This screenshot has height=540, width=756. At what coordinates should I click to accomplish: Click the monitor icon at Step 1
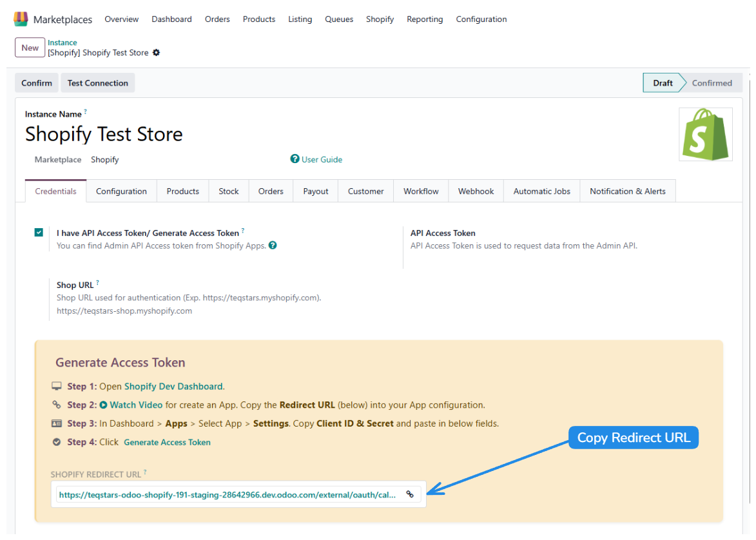pos(57,386)
